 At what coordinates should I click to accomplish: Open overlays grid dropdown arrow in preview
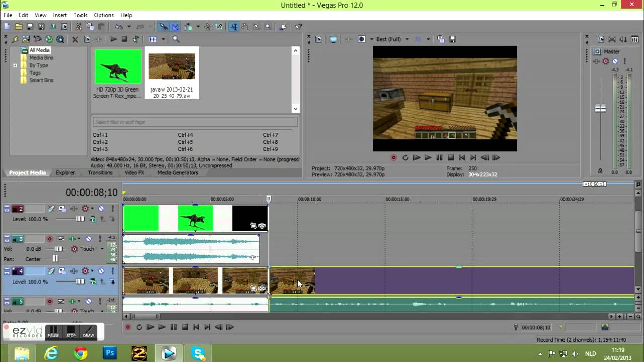pos(428,39)
